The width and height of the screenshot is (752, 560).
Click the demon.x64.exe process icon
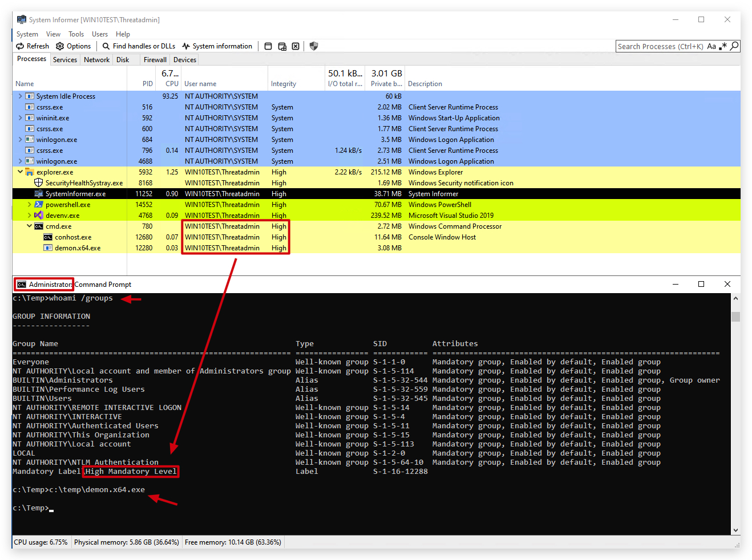[48, 248]
